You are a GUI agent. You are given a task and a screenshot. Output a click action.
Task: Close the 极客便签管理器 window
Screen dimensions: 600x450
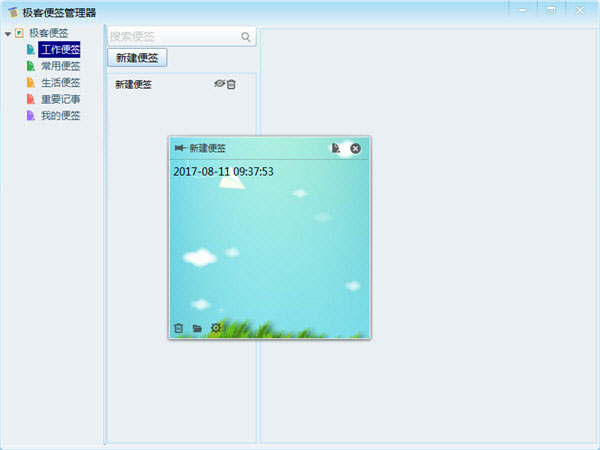[x=580, y=11]
